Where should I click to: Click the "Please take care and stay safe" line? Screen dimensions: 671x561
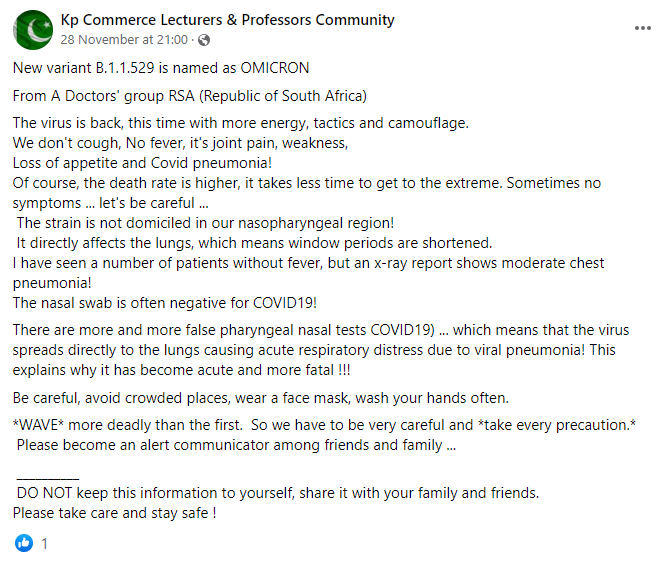click(x=115, y=513)
